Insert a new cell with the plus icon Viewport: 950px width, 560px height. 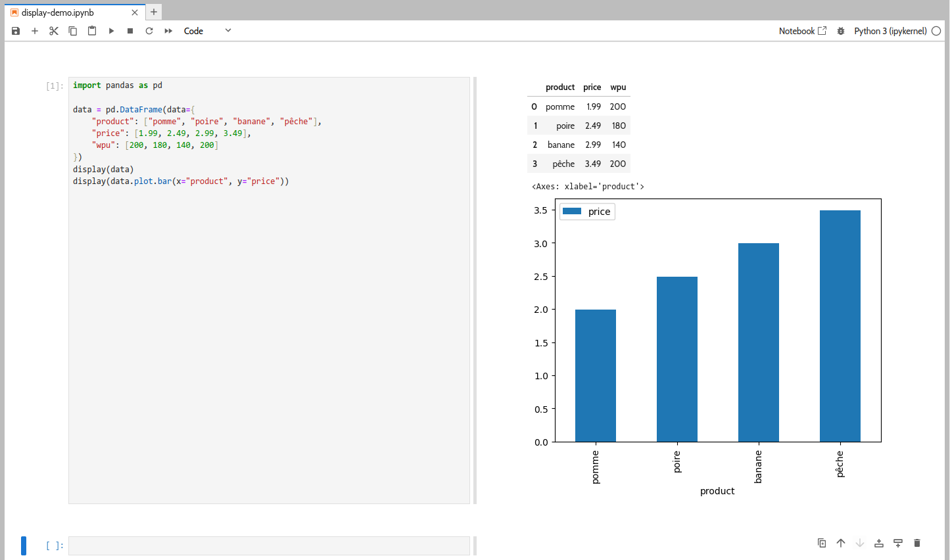tap(35, 31)
